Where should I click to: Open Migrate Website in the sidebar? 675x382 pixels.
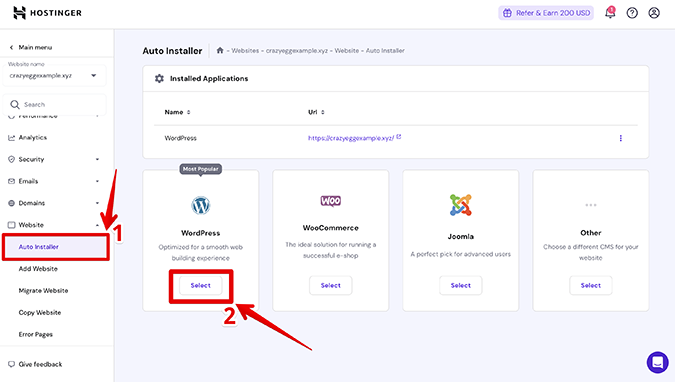coord(43,291)
